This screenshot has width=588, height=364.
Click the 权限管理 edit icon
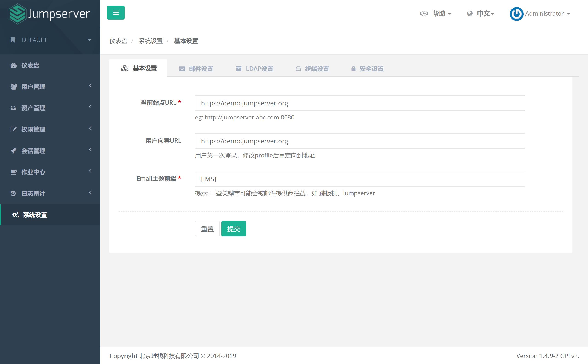coord(14,129)
